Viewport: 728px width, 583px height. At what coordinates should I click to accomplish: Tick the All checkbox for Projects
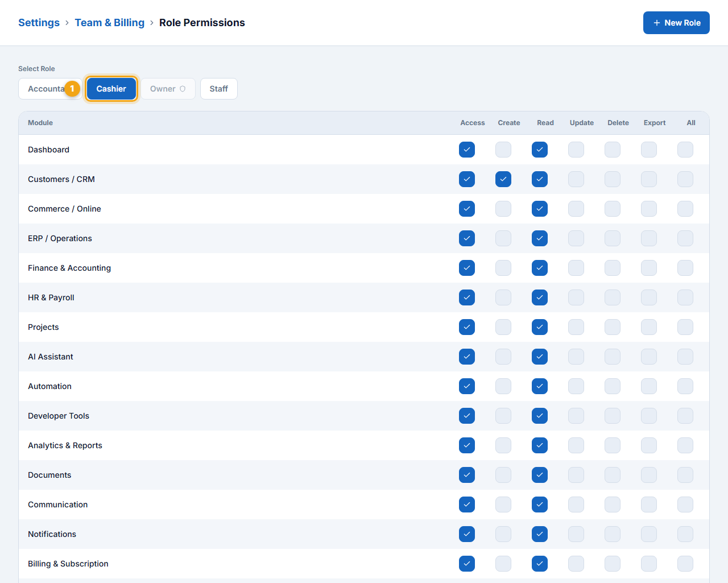click(685, 327)
